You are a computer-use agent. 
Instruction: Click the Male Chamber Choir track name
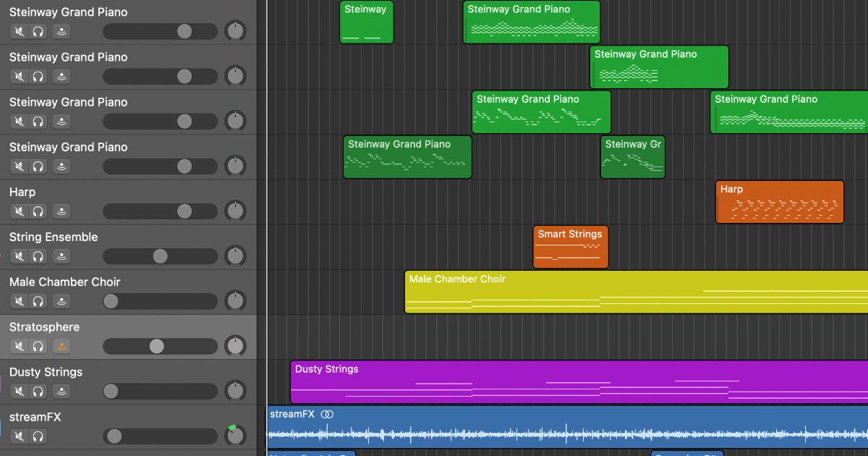(65, 282)
